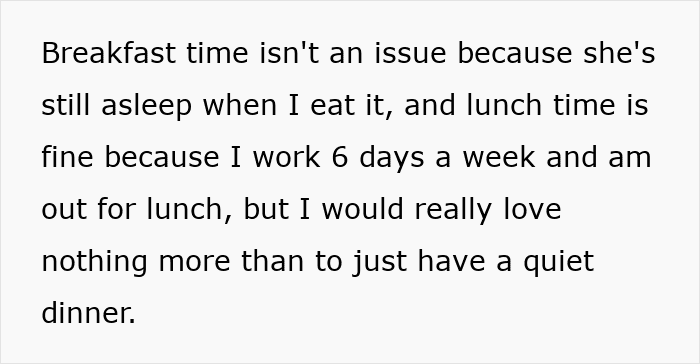Click the word 'Breakfast' in first line
This screenshot has width=700, height=364.
(x=108, y=53)
